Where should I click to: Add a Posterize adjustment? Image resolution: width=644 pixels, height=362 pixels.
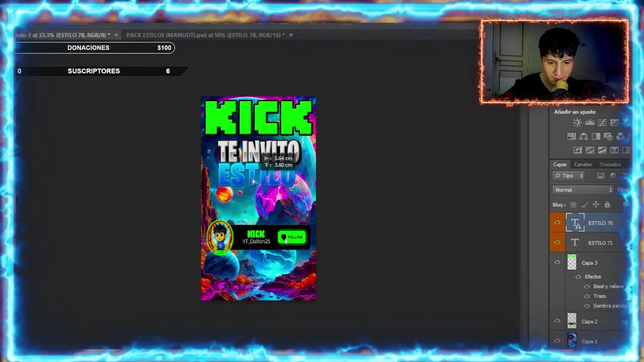[590, 150]
